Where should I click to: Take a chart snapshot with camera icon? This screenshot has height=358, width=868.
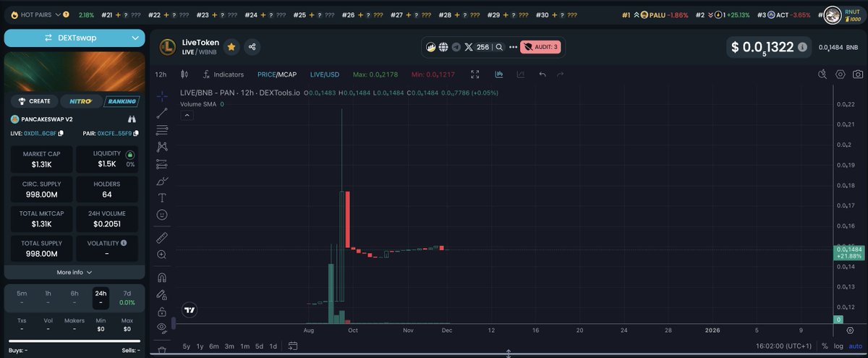pos(857,74)
